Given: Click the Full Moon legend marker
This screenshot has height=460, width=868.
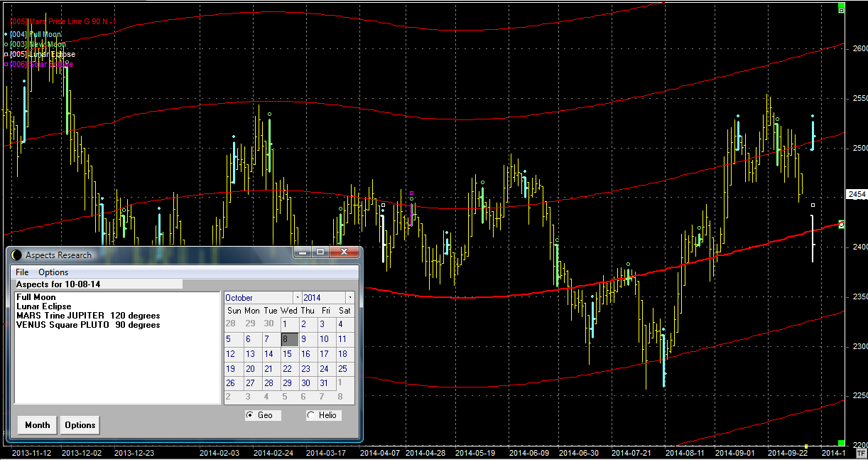Looking at the screenshot, I should pos(6,34).
